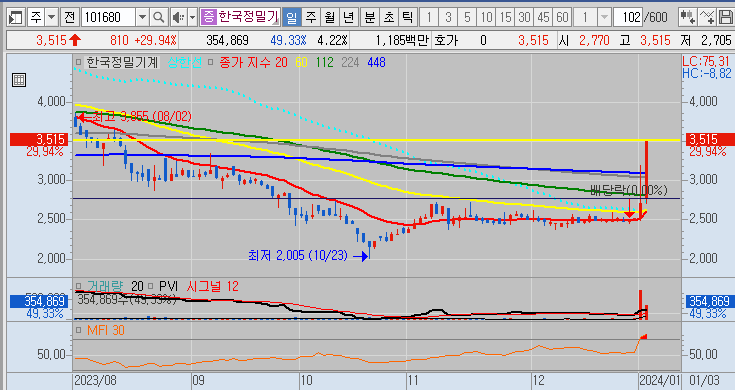Select the 월 monthly chart period
The height and width of the screenshot is (390, 735).
coord(330,18)
